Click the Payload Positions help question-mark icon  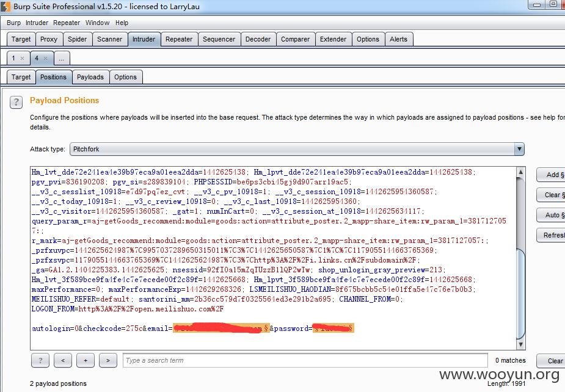point(16,103)
